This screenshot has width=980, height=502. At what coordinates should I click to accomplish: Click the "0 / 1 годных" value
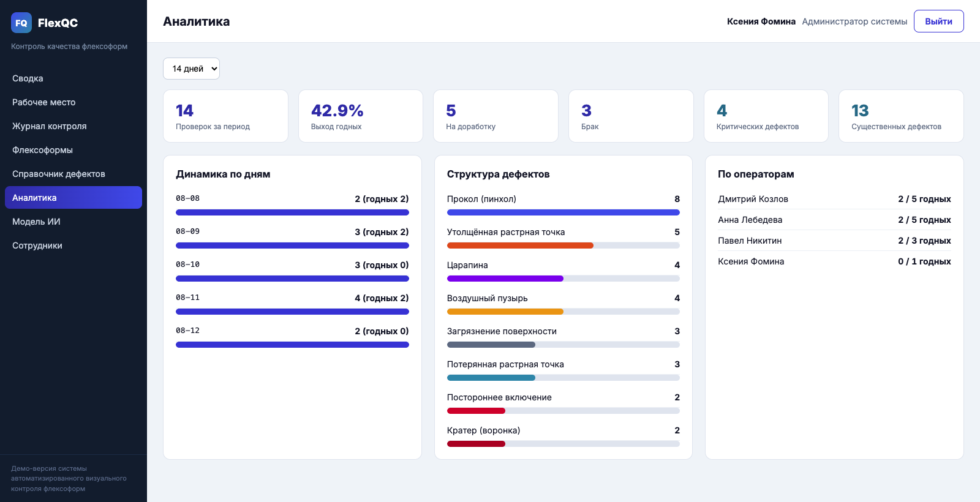924,261
